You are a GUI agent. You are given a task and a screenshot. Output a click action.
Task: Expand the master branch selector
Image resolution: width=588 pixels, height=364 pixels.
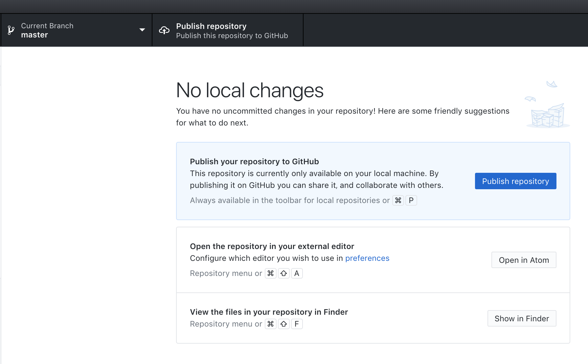(76, 30)
